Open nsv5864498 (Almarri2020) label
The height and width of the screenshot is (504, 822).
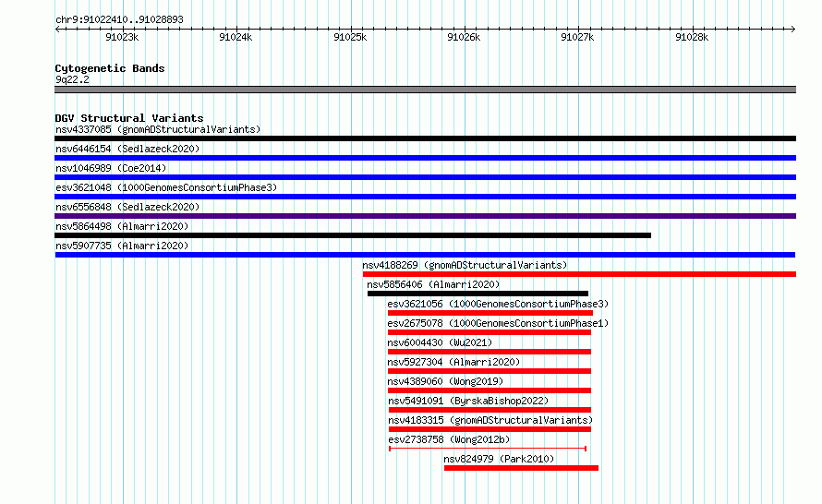122,226
